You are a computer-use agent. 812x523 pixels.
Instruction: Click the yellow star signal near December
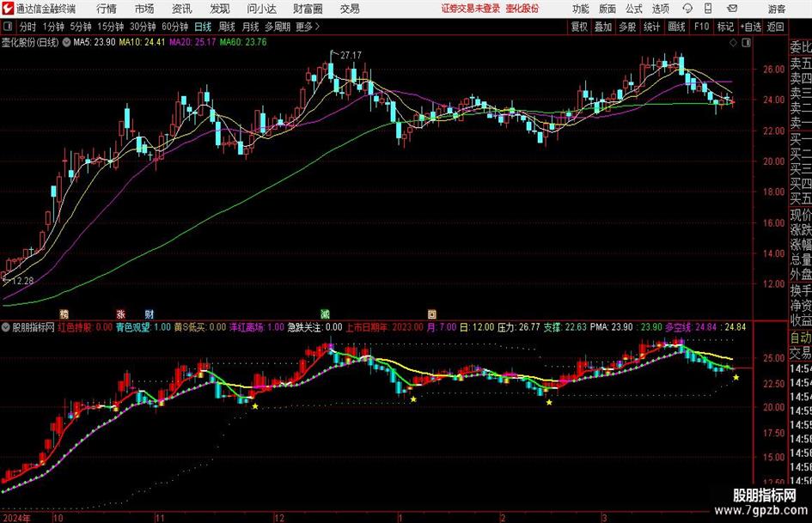255,406
